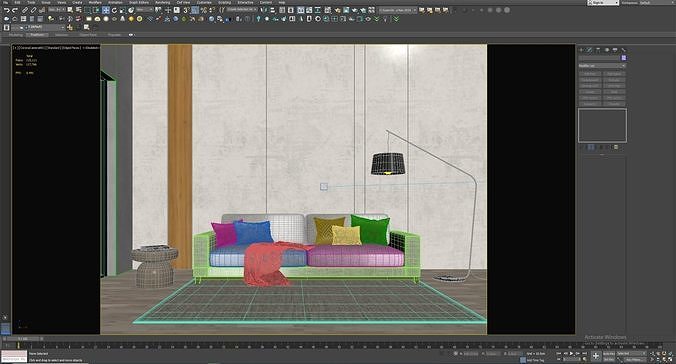
Task: Click Add Time Tag in status bar
Action: click(535, 360)
